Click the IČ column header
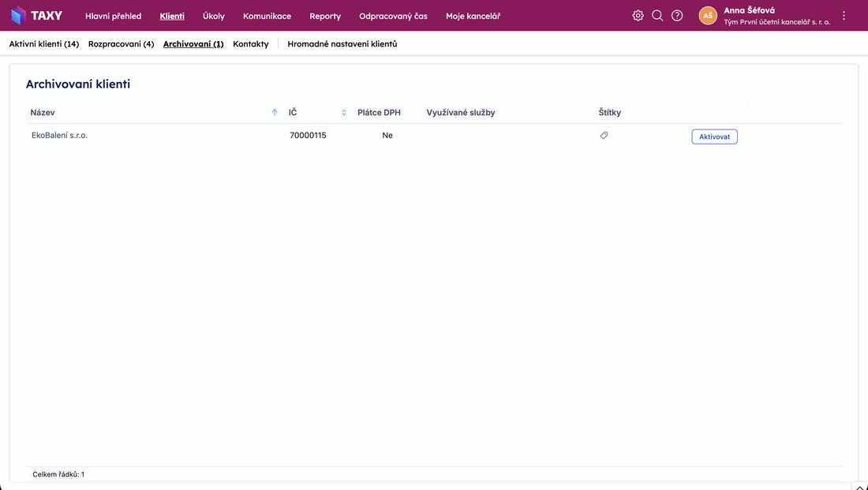This screenshot has height=490, width=868. click(x=293, y=112)
